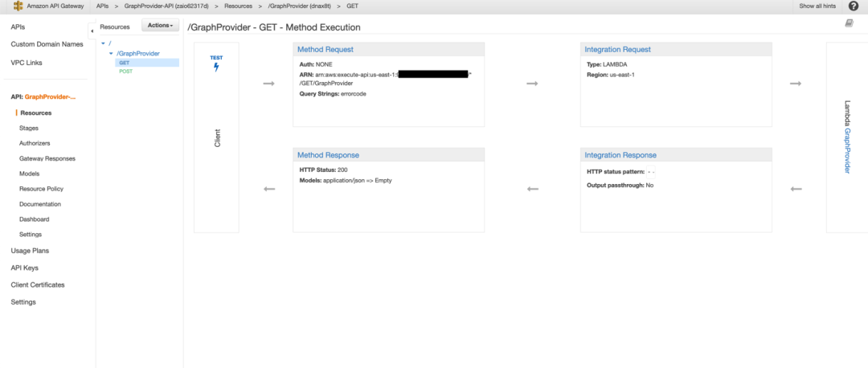Viewport: 868px width, 368px height.
Task: Open Resource Policy
Action: pos(41,189)
